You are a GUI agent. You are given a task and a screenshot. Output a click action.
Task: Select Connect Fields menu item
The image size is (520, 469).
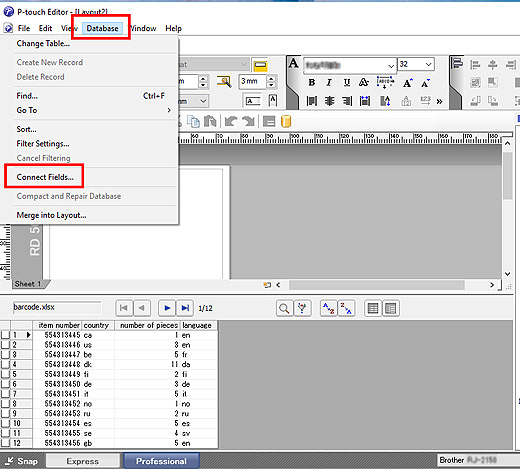click(45, 177)
